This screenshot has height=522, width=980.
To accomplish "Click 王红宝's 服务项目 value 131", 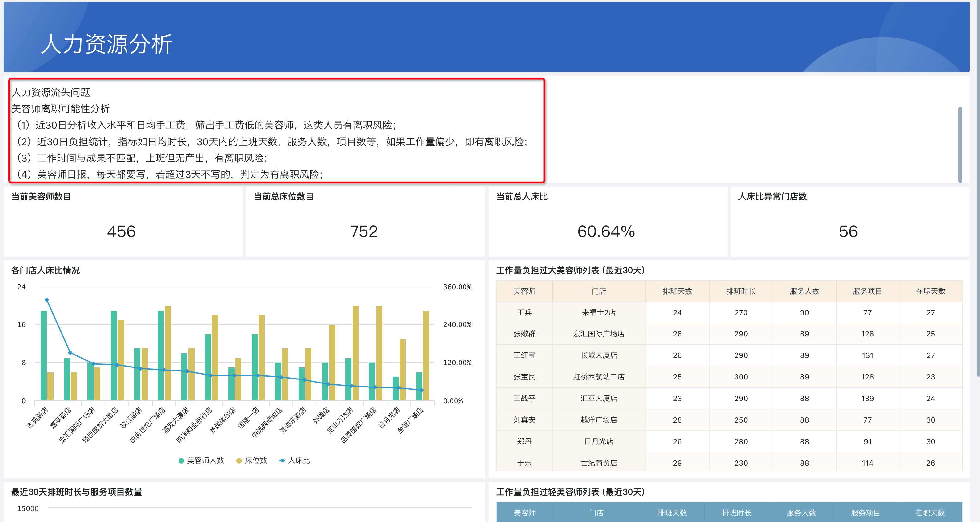I will click(x=867, y=355).
